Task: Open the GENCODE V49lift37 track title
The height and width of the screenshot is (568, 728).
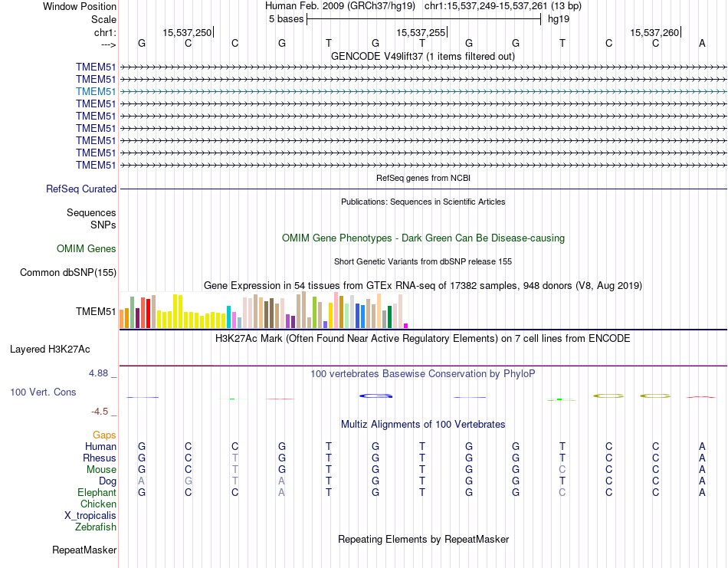Action: 422,56
